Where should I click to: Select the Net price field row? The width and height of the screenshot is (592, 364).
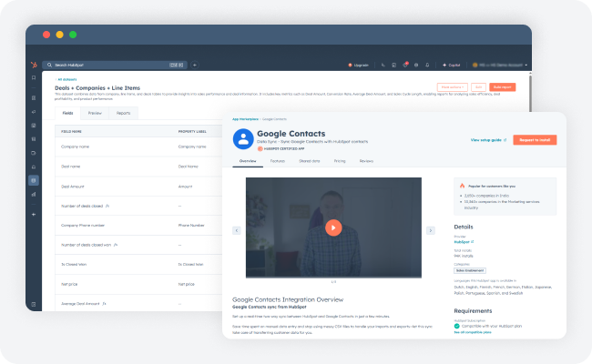click(x=138, y=284)
